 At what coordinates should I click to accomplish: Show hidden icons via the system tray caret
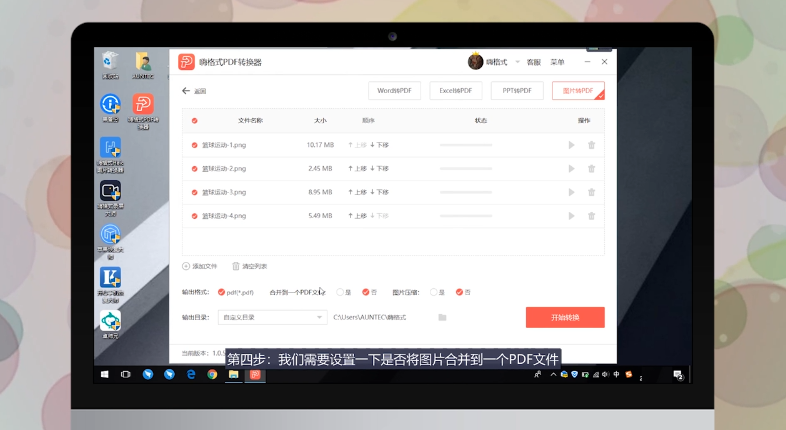point(553,374)
